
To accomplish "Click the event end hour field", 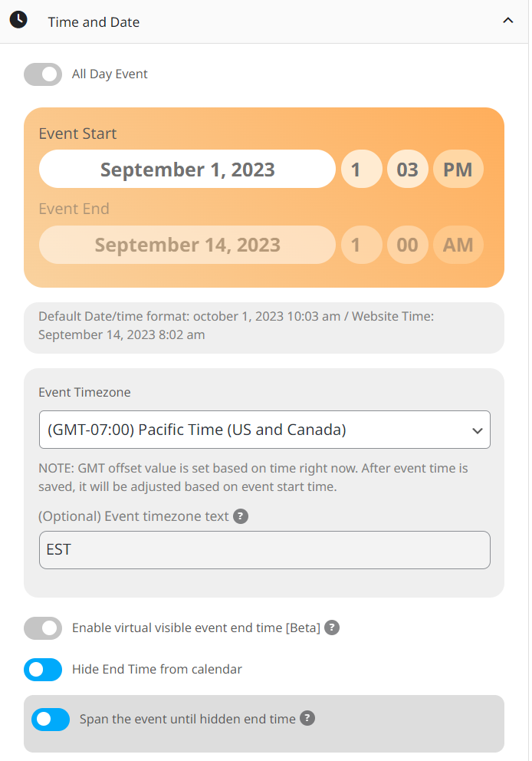I will (362, 245).
